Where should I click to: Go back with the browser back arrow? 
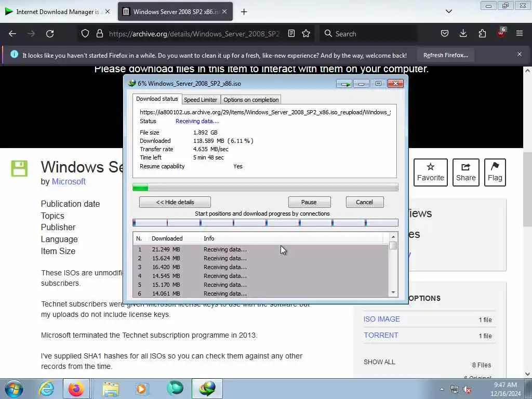12,34
